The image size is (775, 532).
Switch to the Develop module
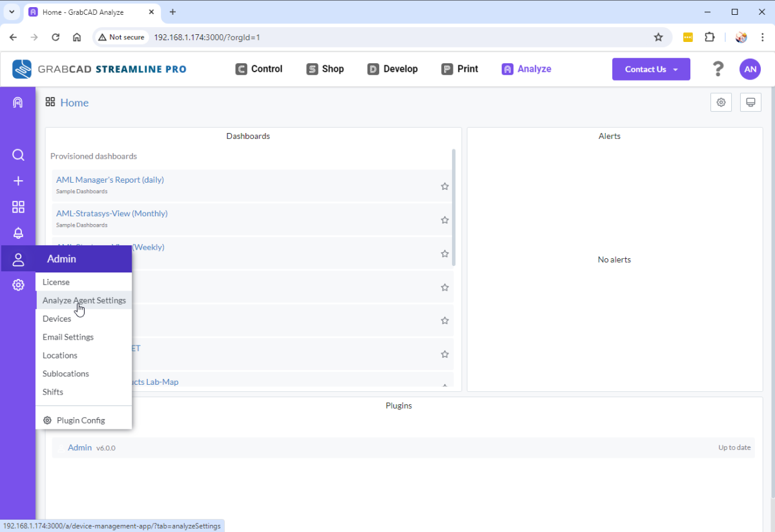(x=393, y=69)
